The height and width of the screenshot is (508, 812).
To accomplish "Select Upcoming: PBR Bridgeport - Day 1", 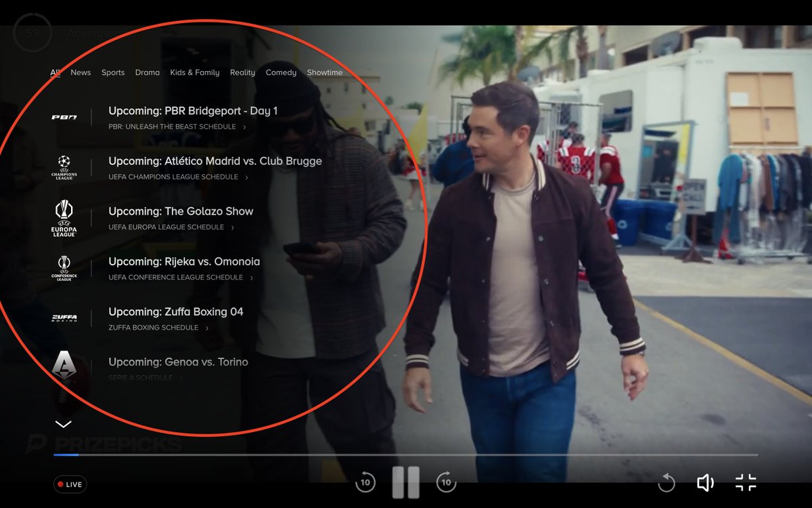I will click(x=193, y=111).
